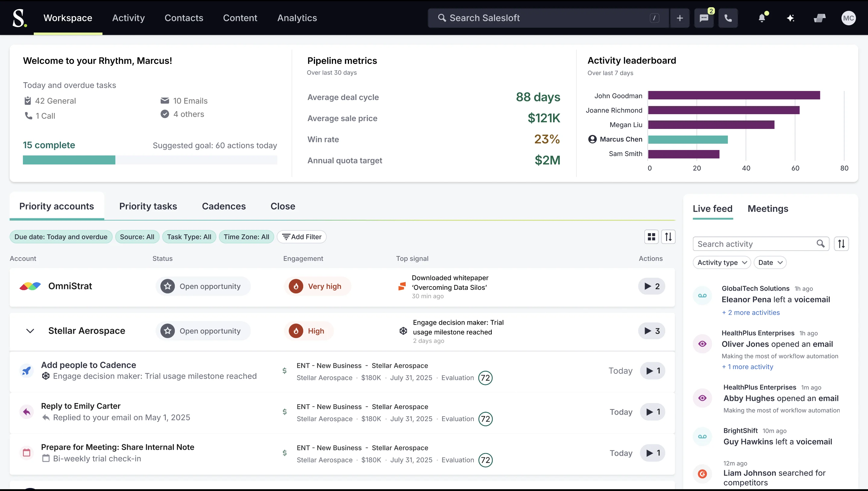Switch to the Close tab
Screen dimensions: 868x491
283,206
